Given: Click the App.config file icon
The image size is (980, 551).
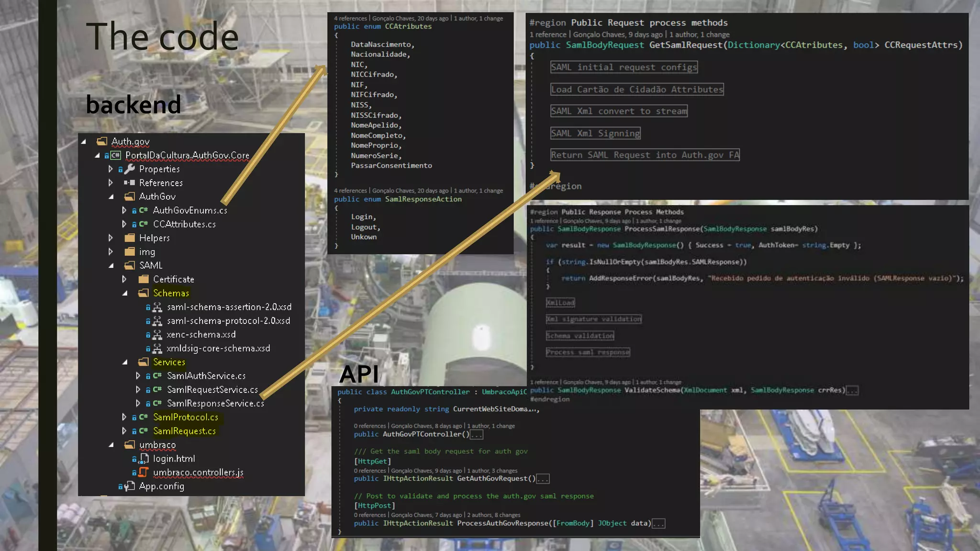Looking at the screenshot, I should point(129,486).
